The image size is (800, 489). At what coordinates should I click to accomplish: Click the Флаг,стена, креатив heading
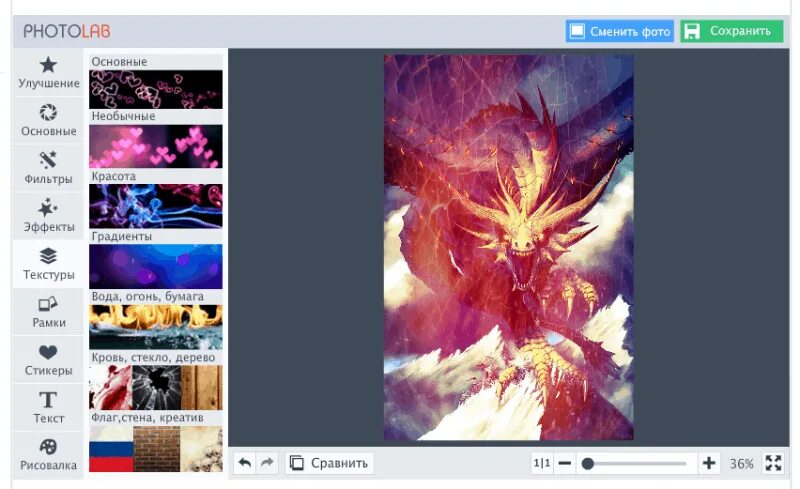(x=147, y=418)
